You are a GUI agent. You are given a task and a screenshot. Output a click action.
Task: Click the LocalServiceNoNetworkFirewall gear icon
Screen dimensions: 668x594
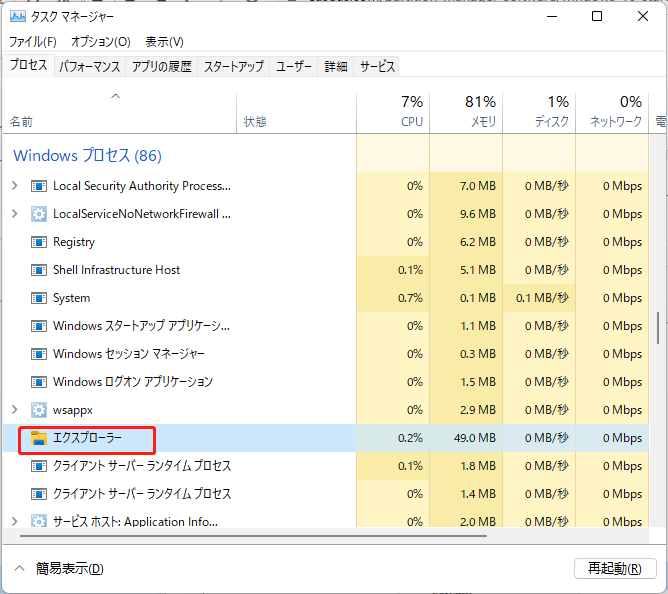(x=39, y=214)
